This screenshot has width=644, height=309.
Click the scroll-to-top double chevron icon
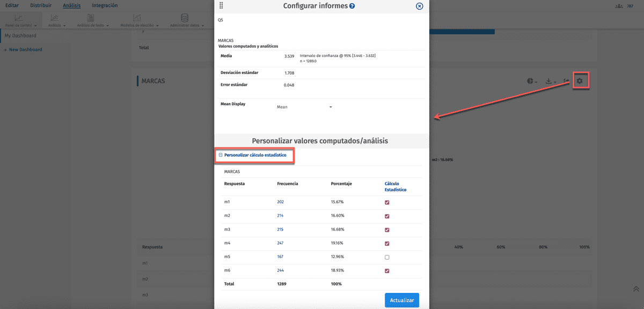coord(636,289)
